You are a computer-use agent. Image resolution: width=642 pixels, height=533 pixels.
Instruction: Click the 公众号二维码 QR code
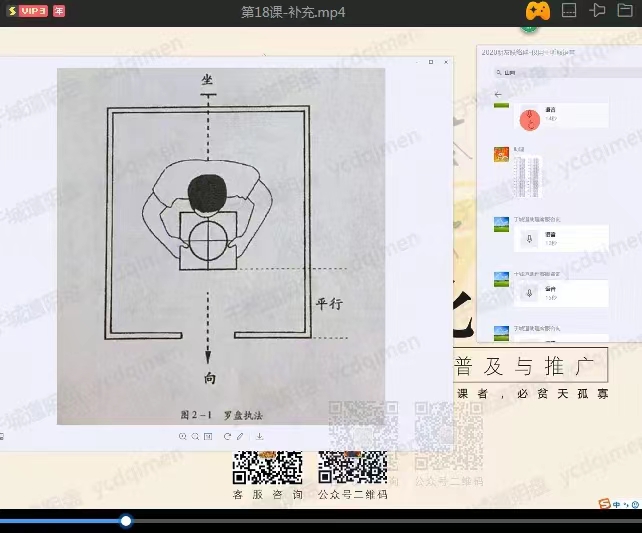tap(352, 467)
